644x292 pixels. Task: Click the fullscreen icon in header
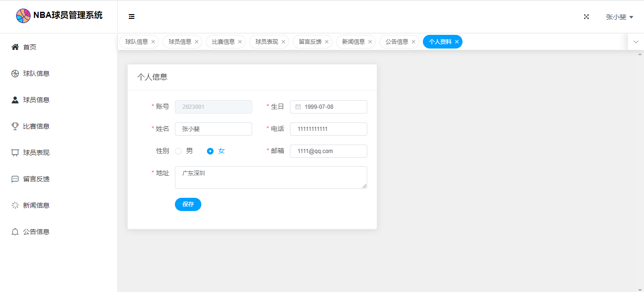point(586,16)
